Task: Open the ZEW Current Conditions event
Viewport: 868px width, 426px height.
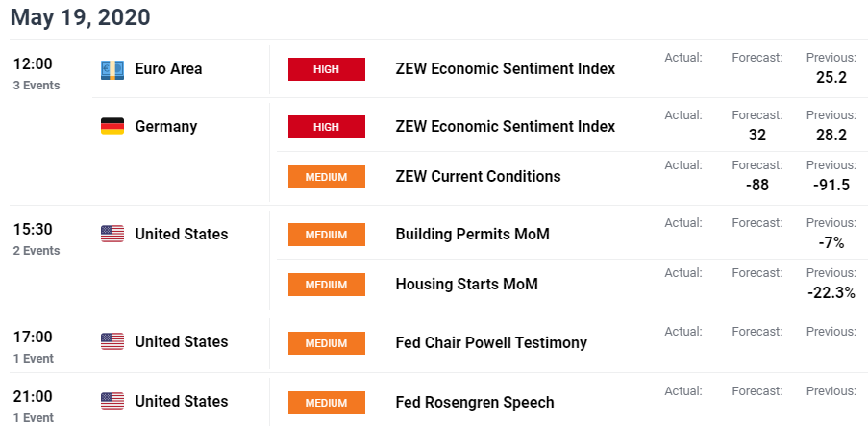Action: pos(479,176)
